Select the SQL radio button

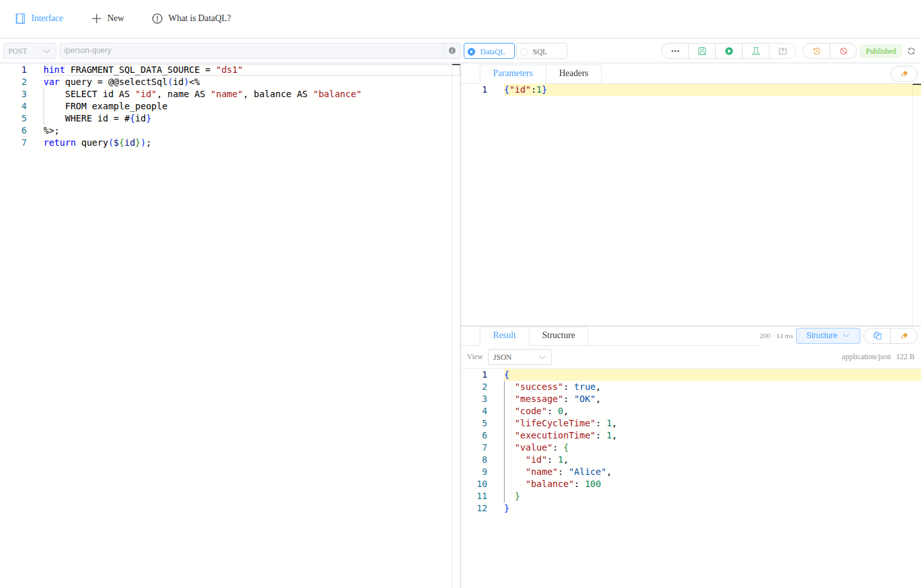[x=524, y=52]
